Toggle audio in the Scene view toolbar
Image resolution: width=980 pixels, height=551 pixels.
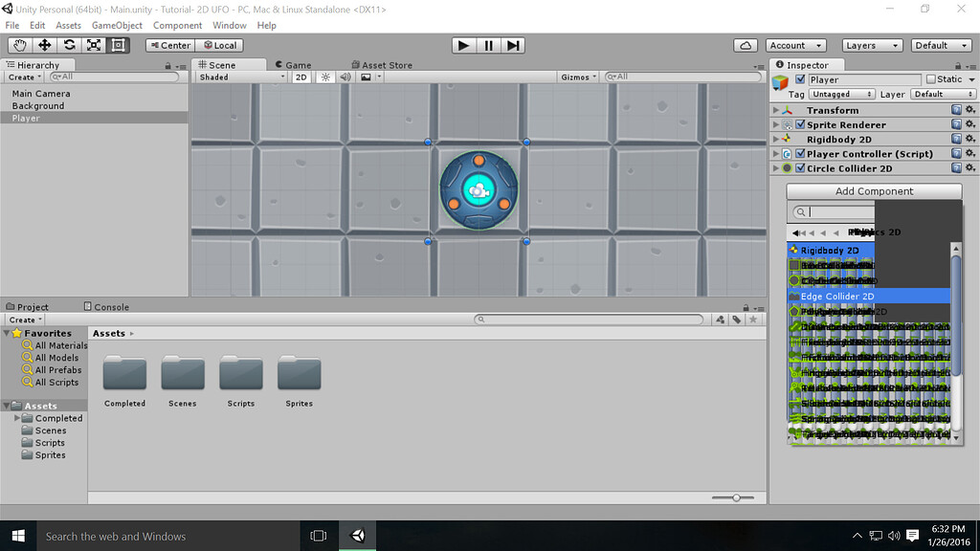345,77
